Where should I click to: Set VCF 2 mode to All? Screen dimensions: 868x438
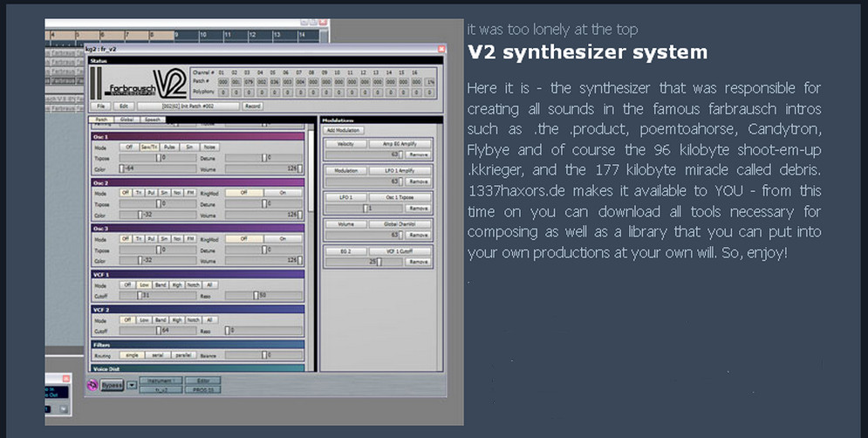pos(209,320)
